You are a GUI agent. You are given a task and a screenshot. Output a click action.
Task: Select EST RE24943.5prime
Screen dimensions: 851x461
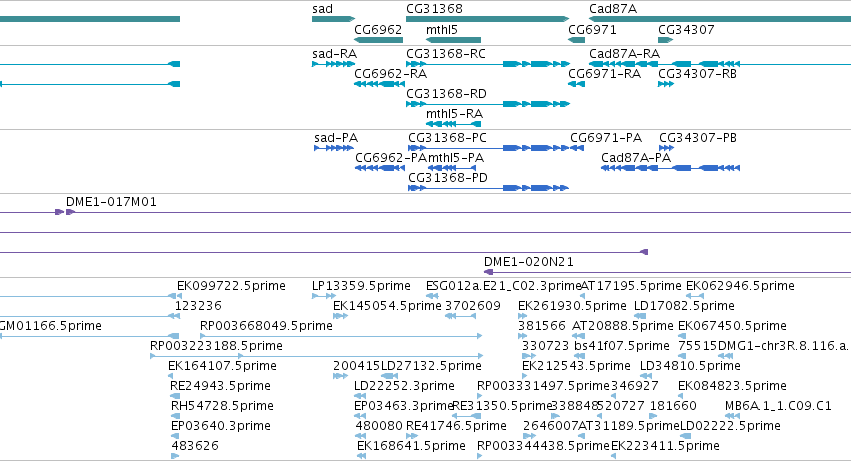(175, 397)
